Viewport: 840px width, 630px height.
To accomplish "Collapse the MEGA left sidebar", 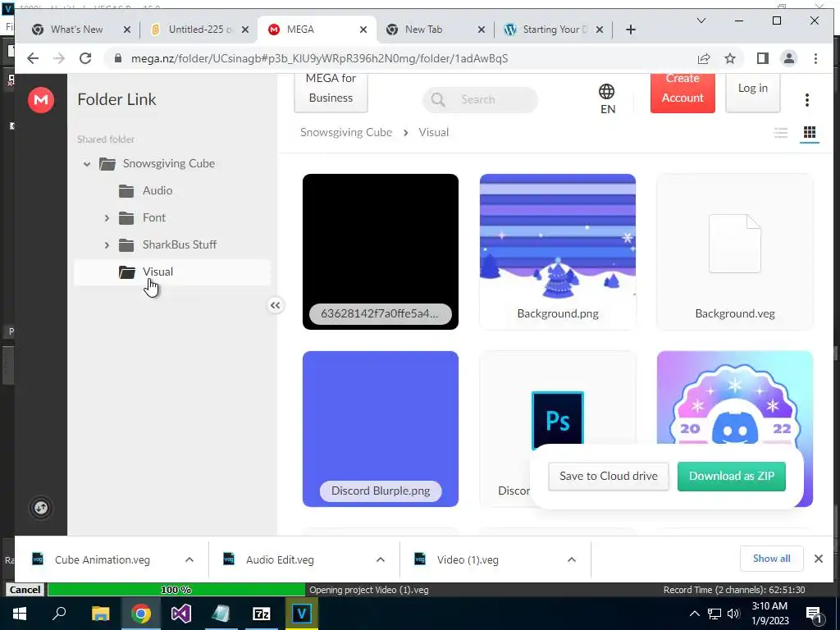I will click(276, 305).
